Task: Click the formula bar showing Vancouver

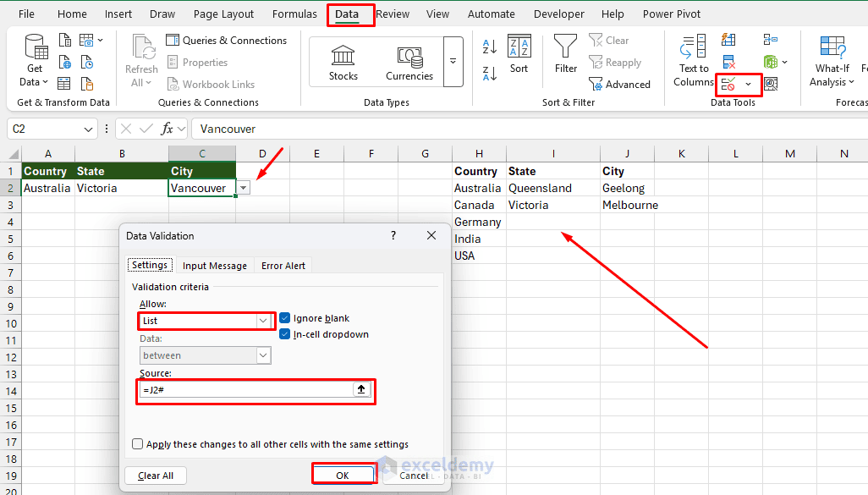Action: coord(529,129)
